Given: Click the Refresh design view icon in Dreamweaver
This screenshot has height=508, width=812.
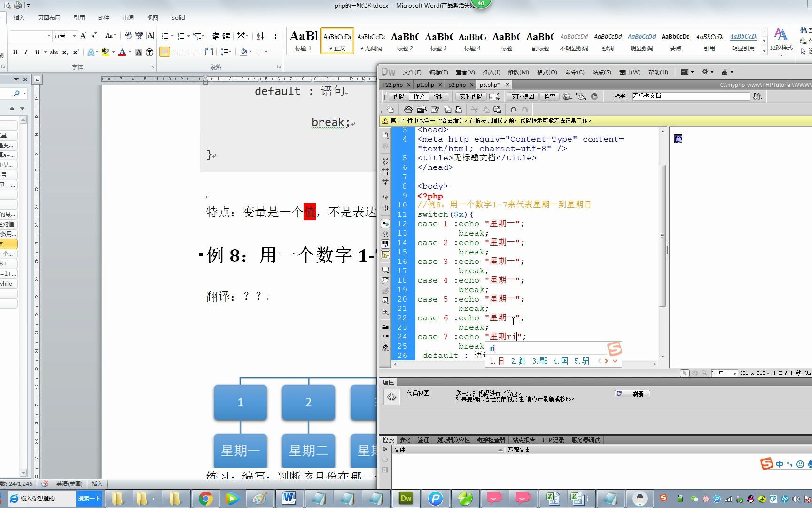Looking at the screenshot, I should [594, 96].
